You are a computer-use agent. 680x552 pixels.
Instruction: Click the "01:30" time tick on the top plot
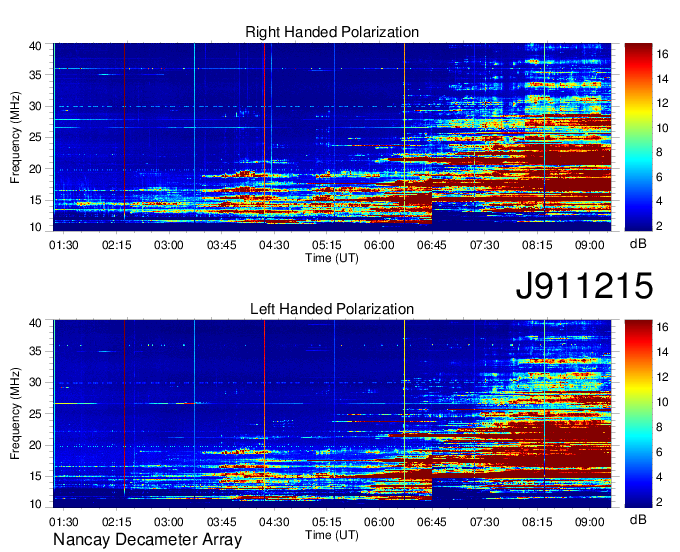coord(64,245)
